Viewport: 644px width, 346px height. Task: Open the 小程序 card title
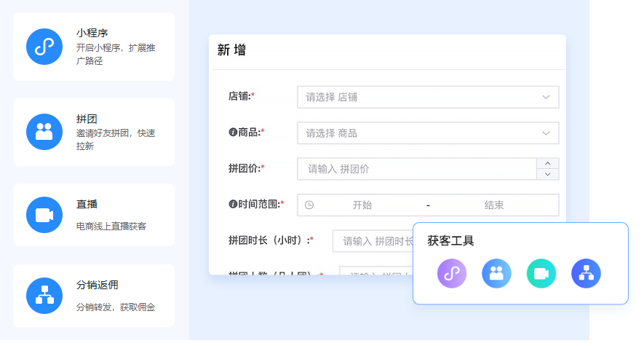point(92,33)
